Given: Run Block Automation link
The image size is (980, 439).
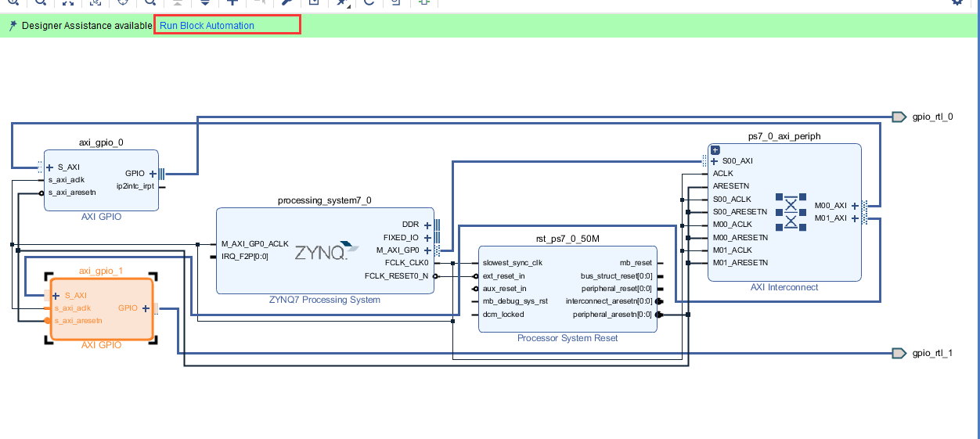Looking at the screenshot, I should coord(207,26).
